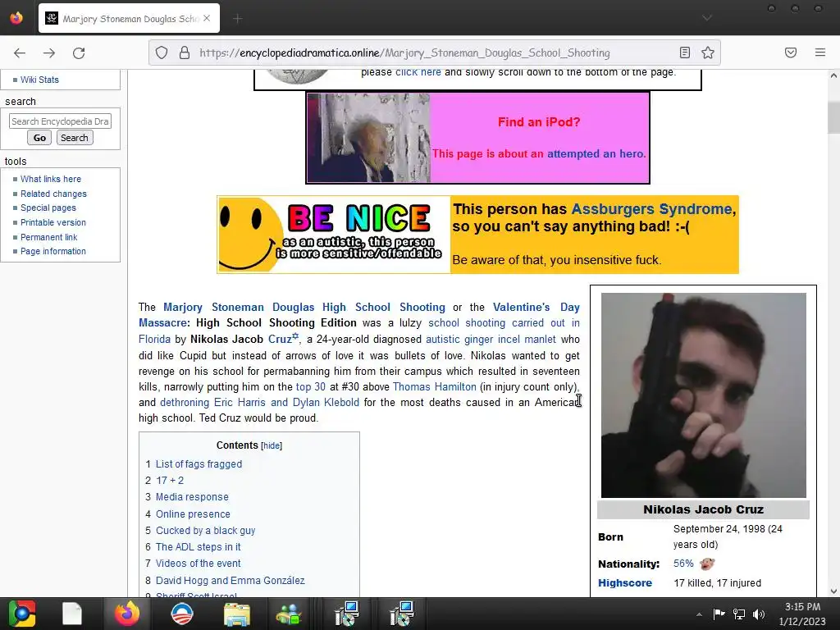Open the Save to Pocket icon
Viewport: 840px width, 630px height.
(791, 52)
